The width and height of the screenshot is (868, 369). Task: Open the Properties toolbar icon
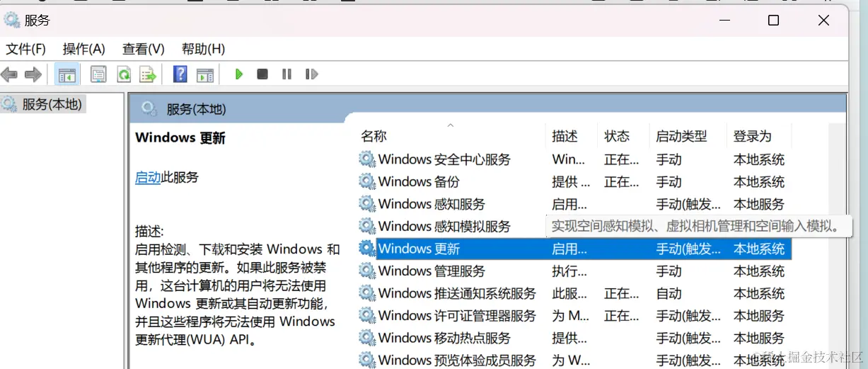[98, 74]
